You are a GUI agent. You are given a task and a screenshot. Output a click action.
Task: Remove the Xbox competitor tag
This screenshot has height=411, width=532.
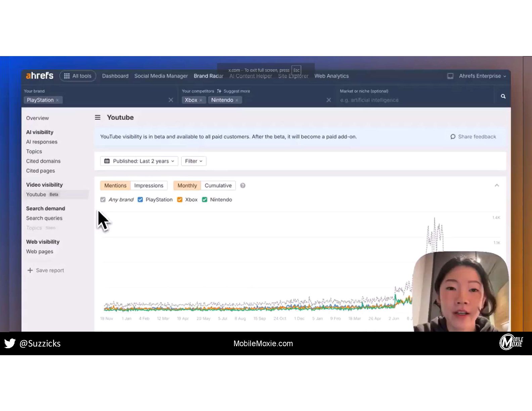(x=201, y=100)
